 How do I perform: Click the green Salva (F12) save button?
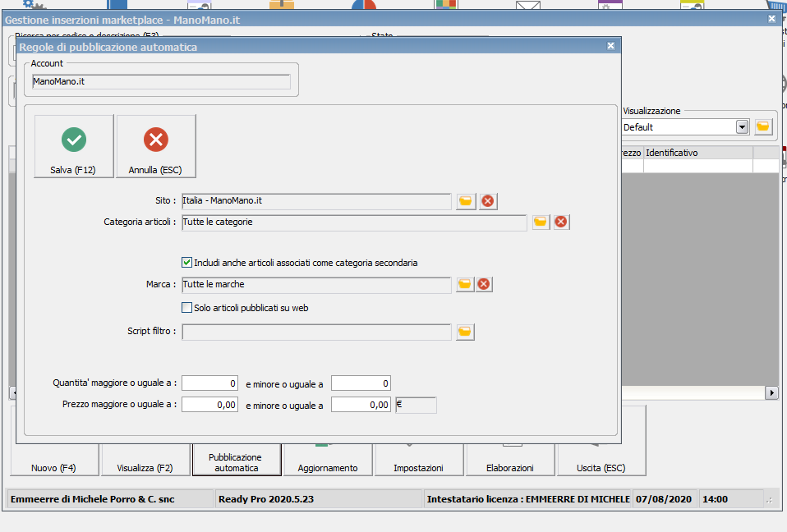74,146
